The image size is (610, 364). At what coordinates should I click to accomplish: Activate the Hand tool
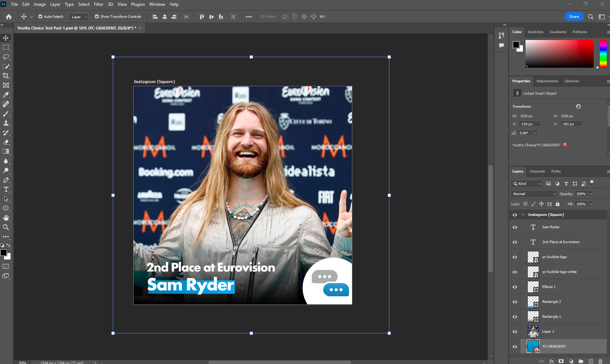6,218
